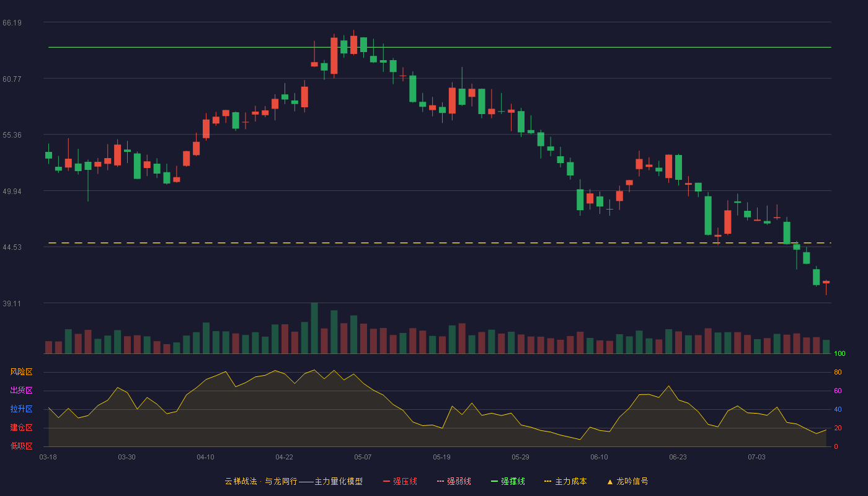Click the 60.77 price axis label
868x496 pixels.
[12, 79]
